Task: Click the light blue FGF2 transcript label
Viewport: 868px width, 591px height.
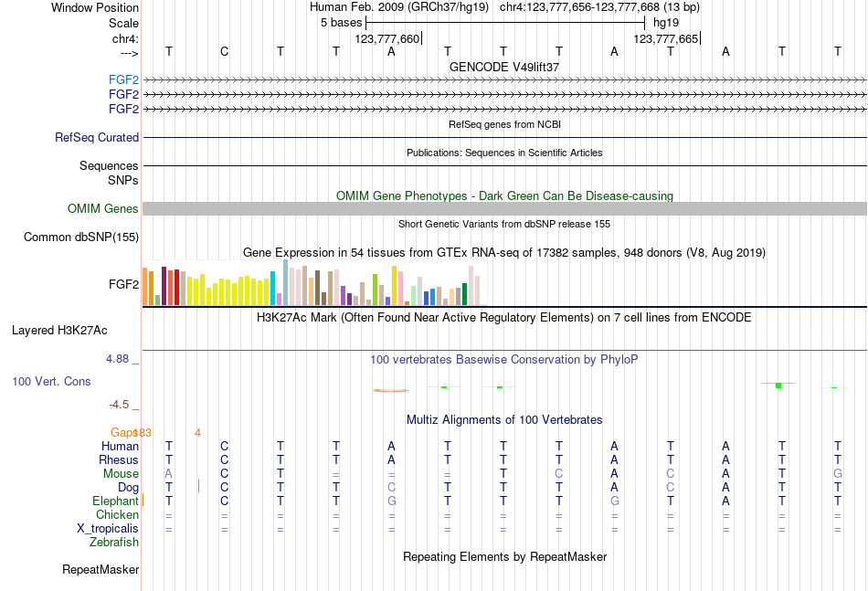Action: click(x=123, y=79)
